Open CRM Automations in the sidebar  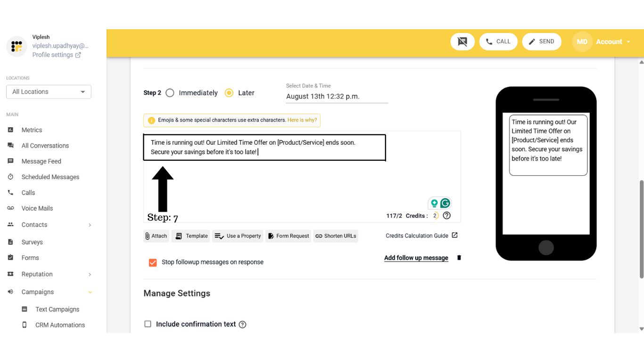coord(60,325)
